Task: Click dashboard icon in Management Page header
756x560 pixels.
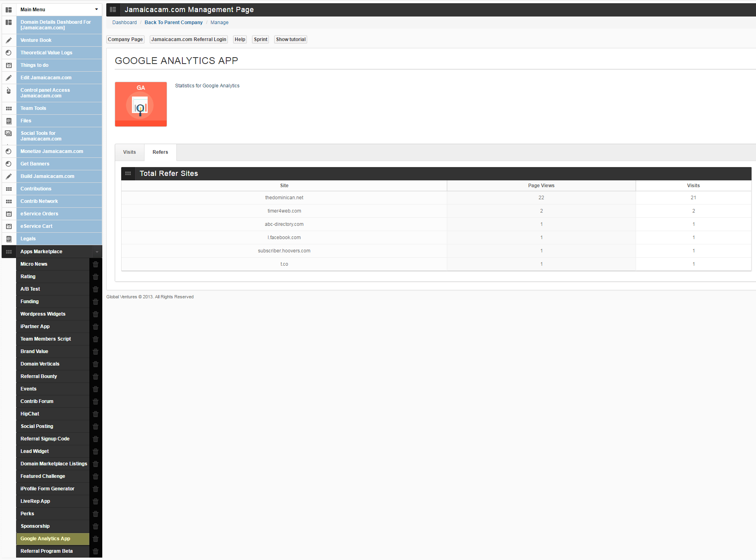Action: 113,10
